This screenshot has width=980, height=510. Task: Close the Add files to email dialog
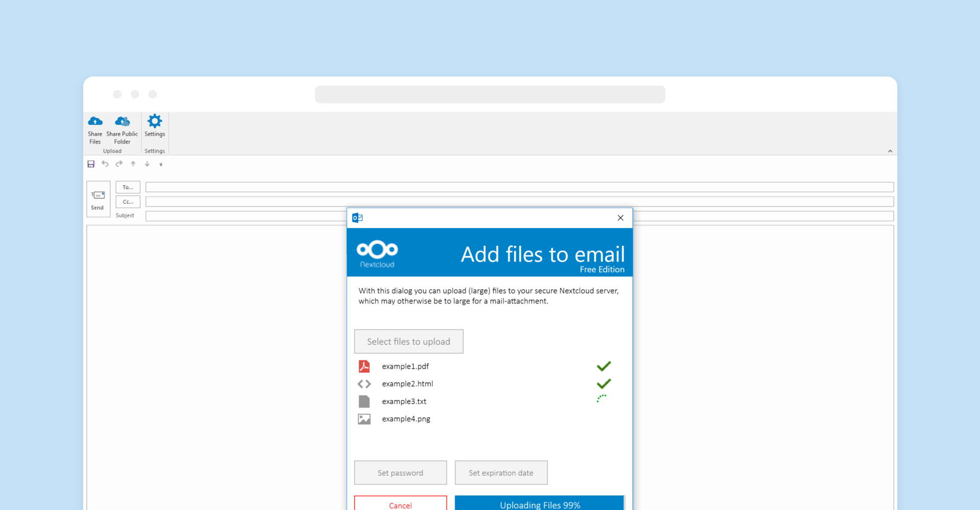click(621, 218)
